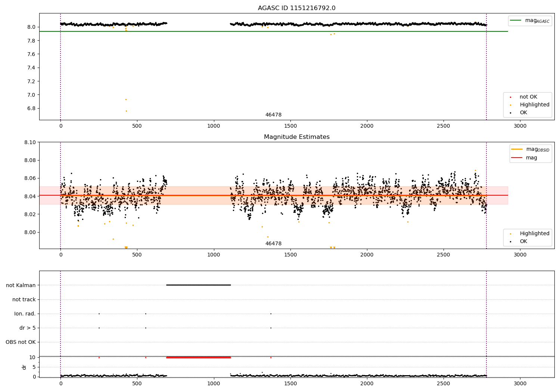Click the "1000" x-axis tick of the Magnitude Estimates plot
This screenshot has width=560, height=392.
point(214,255)
